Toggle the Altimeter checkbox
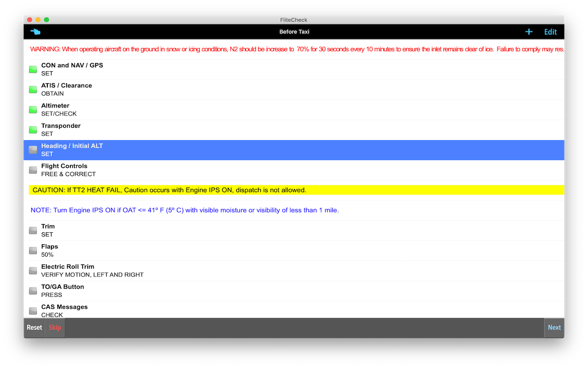This screenshot has height=368, width=588. [x=33, y=109]
